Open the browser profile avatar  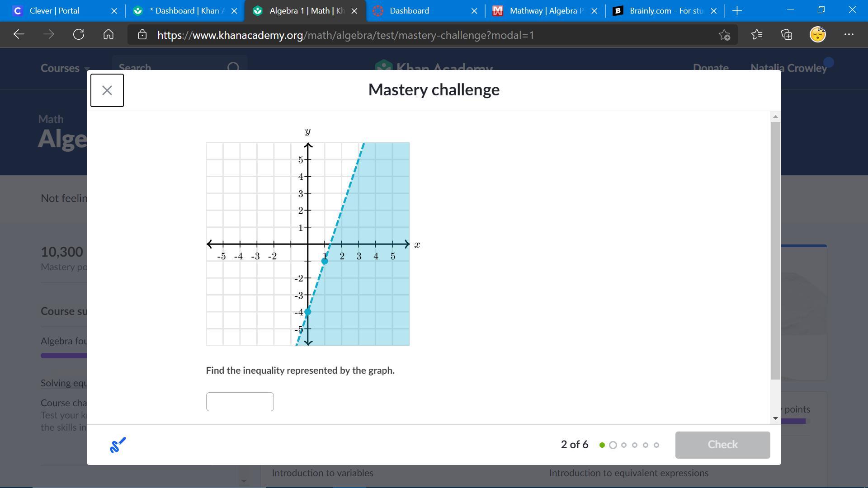click(x=817, y=35)
